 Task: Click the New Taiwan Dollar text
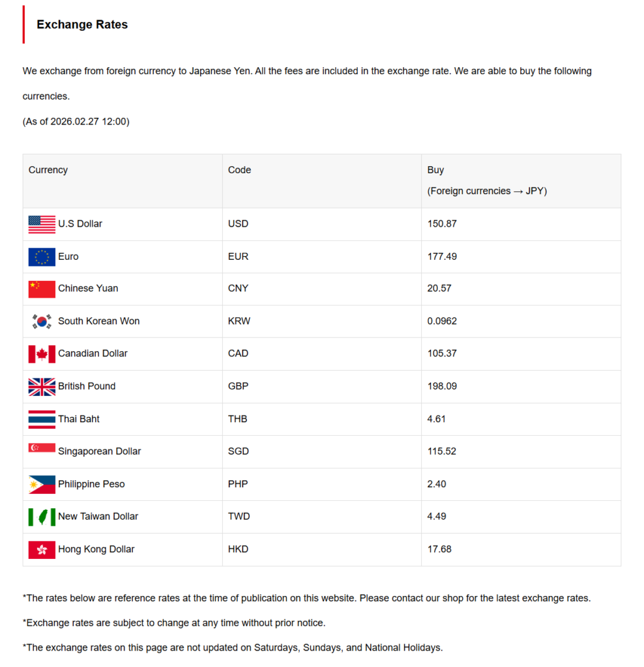[98, 517]
